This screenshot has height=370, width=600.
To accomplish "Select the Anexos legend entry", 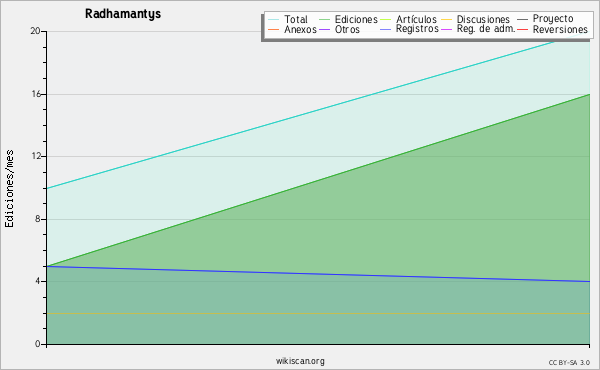I will pyautogui.click(x=300, y=29).
